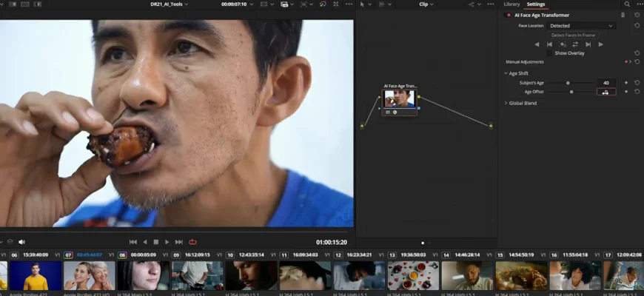The image size is (644, 296).
Task: Expand the Global Blend section
Action: [506, 103]
